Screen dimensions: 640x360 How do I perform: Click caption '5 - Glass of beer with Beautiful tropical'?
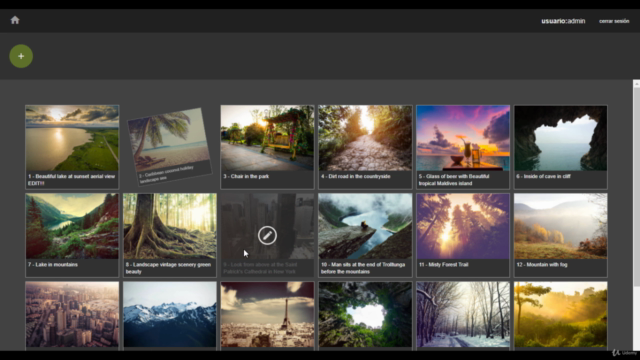click(x=453, y=180)
